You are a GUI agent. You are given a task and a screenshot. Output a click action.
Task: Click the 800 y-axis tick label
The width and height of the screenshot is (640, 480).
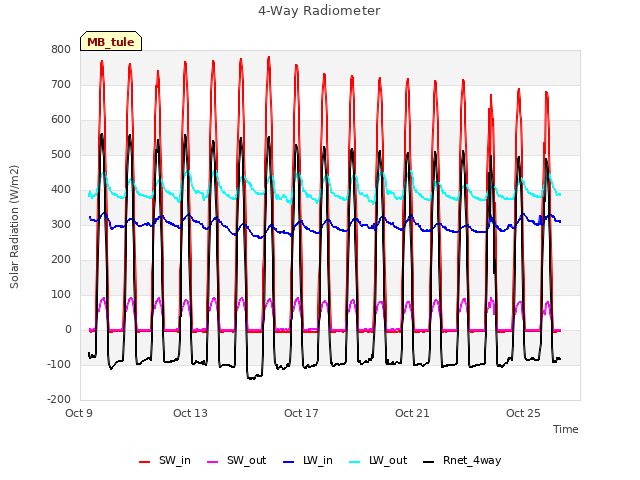[x=61, y=49]
